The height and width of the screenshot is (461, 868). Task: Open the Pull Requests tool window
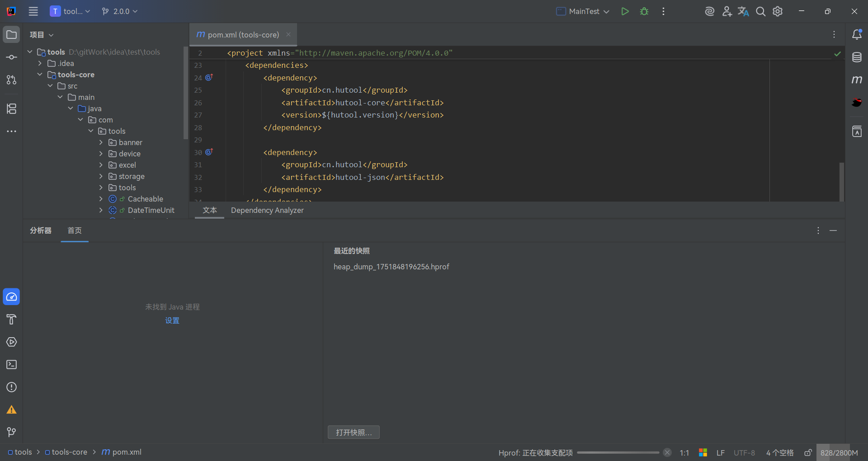tap(11, 80)
